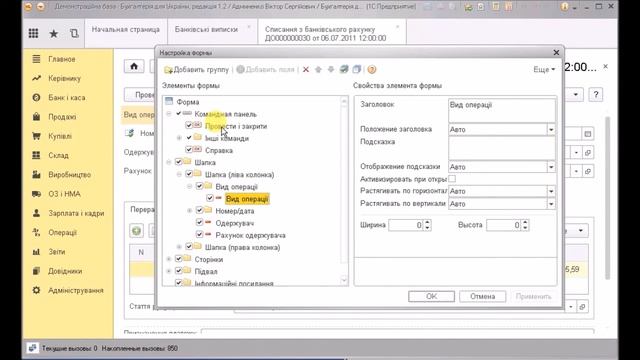Image resolution: width=640 pixels, height=360 pixels.
Task: Increase Высота value with stepper
Action: pos(525,222)
